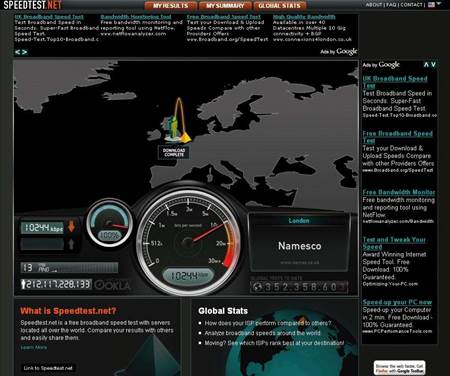Click the next ad arrow at top left
This screenshot has height=376, width=450.
pyautogui.click(x=24, y=52)
